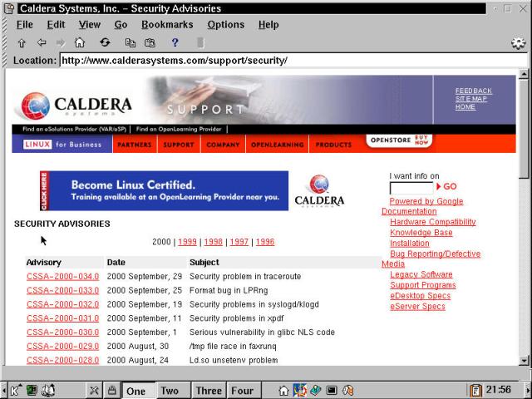Screen dimensions: 532x399
Task: Open the Bookmarks menu
Action: (x=167, y=25)
